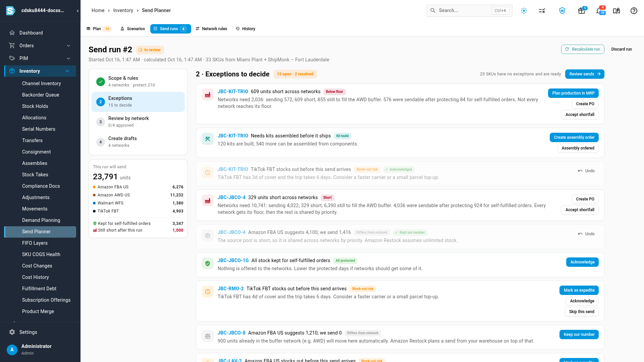Go to Inventory in the breadcrumb
The width and height of the screenshot is (644, 362).
123,10
